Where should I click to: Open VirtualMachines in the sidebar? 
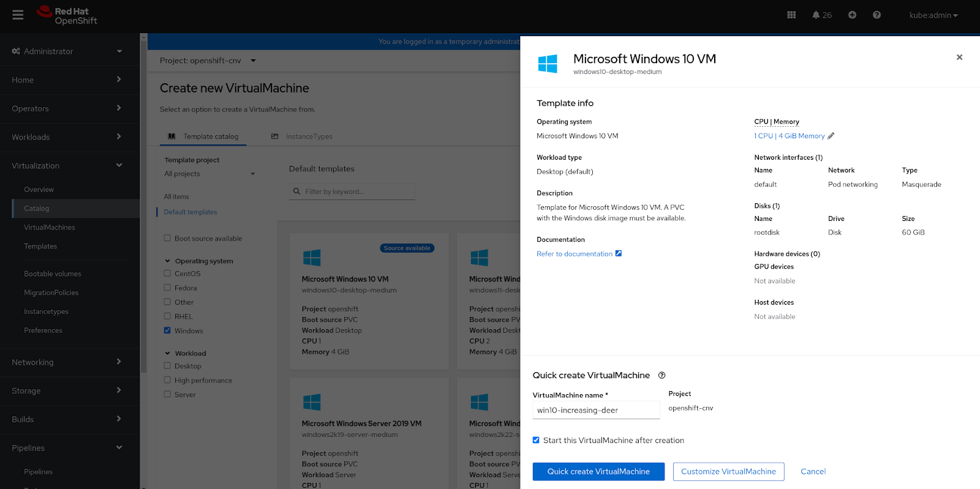coord(50,227)
